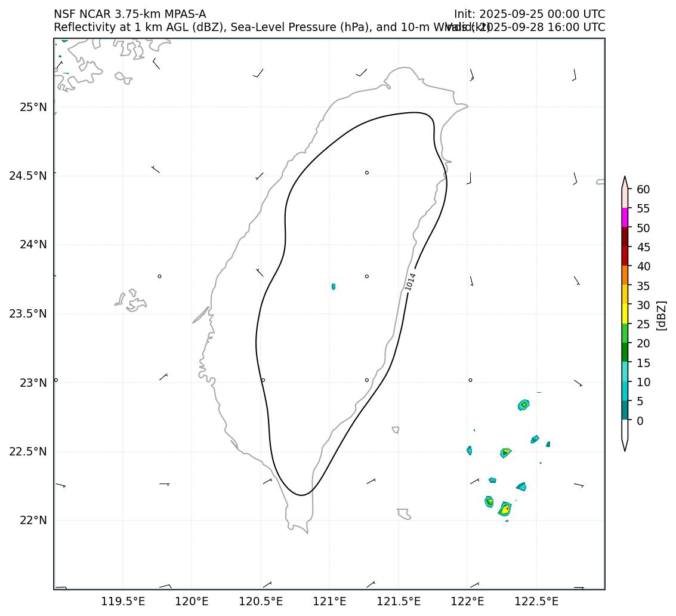The image size is (676, 616).
Task: Select the orange 35–40 dBZ colorbar segment
Action: click(625, 275)
